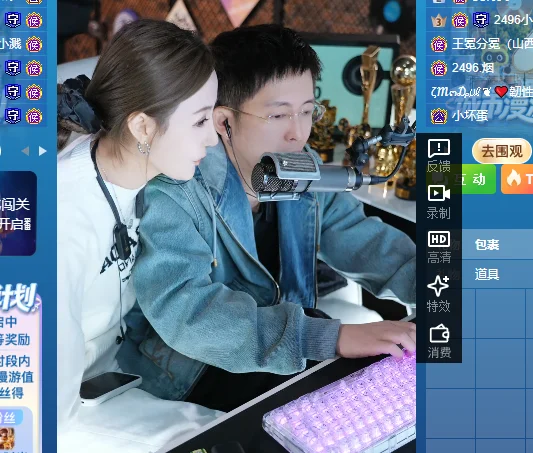The height and width of the screenshot is (453, 533).
Task: Click the 守 badge beside 2496小
Action: coord(481,20)
